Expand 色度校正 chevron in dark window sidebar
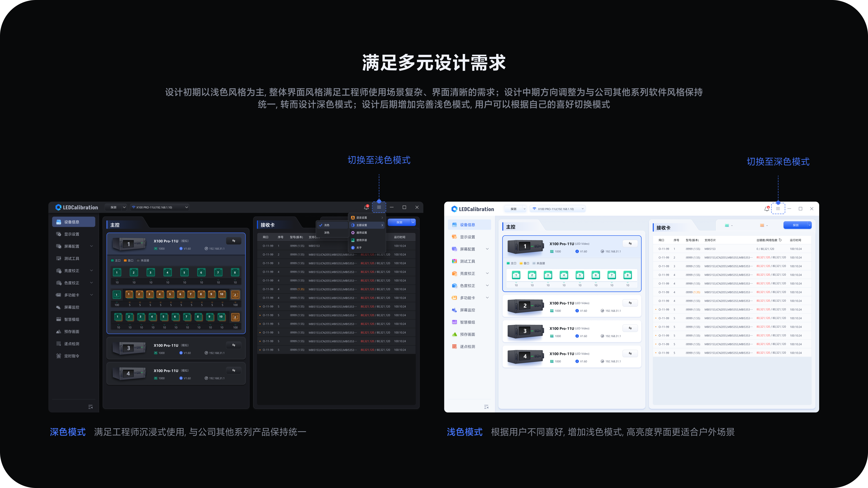Viewport: 868px width, 488px height. tap(91, 283)
